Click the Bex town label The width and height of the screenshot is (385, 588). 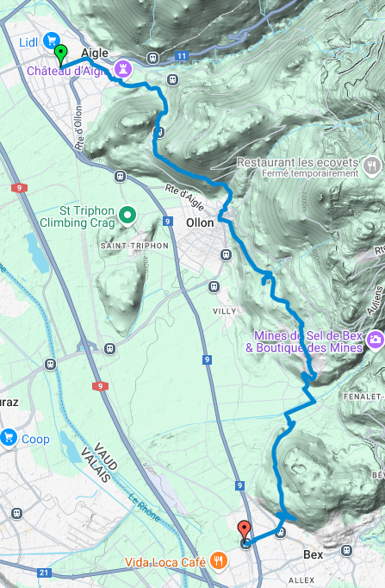[314, 554]
